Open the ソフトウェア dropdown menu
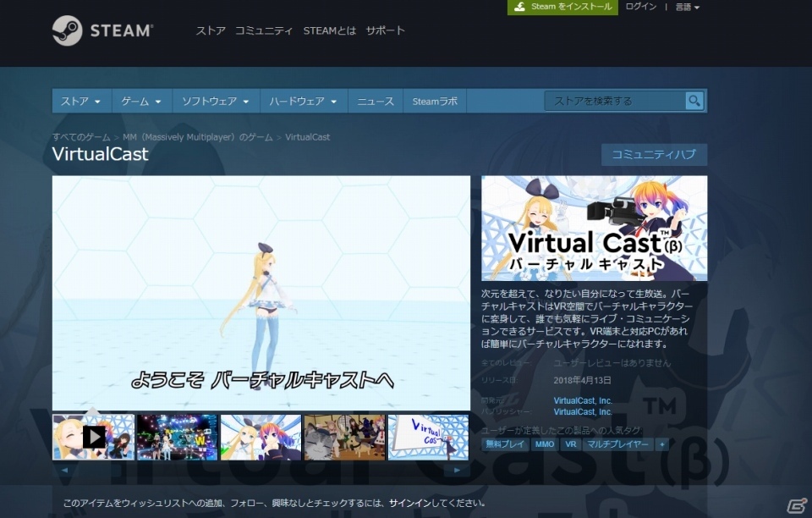Screen dimensions: 812x518 click(216, 101)
